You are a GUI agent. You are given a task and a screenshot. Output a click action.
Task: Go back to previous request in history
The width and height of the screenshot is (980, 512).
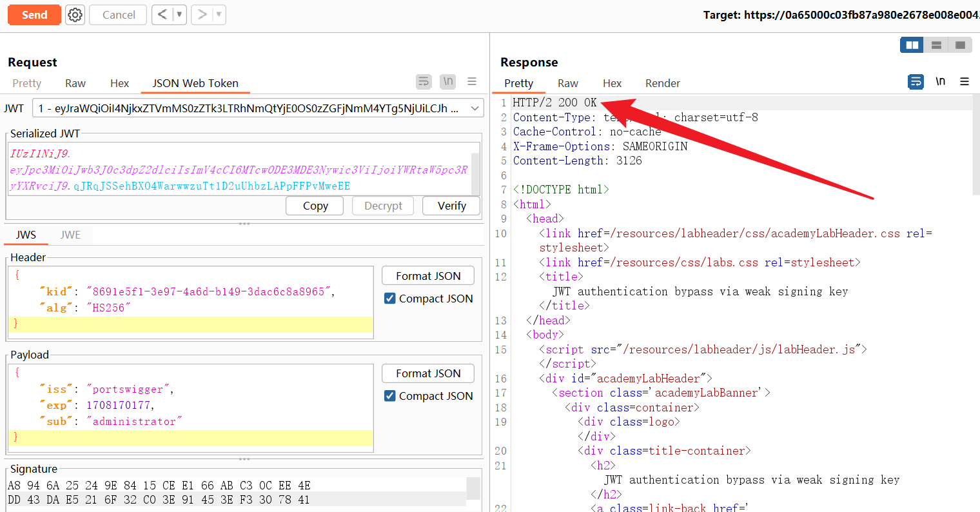point(162,15)
